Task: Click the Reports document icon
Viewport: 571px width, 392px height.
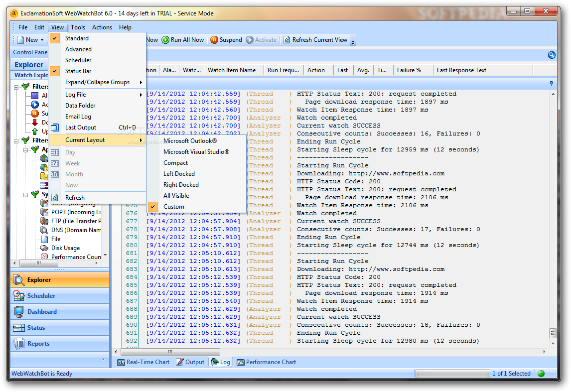Action: 18,343
